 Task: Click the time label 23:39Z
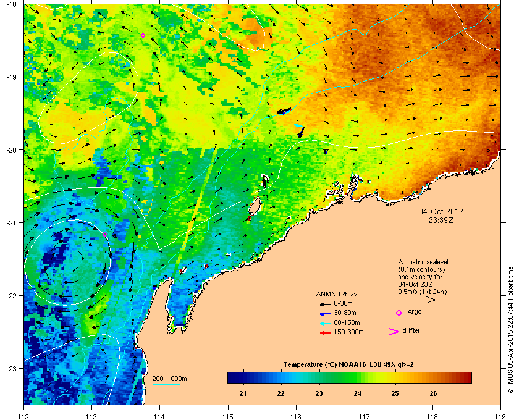coord(441,220)
